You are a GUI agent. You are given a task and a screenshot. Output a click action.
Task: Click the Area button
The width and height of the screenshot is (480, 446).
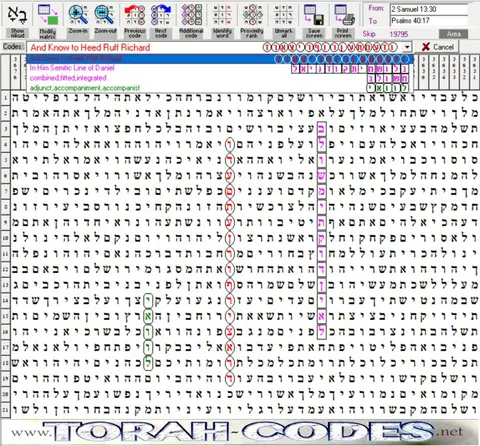point(453,34)
